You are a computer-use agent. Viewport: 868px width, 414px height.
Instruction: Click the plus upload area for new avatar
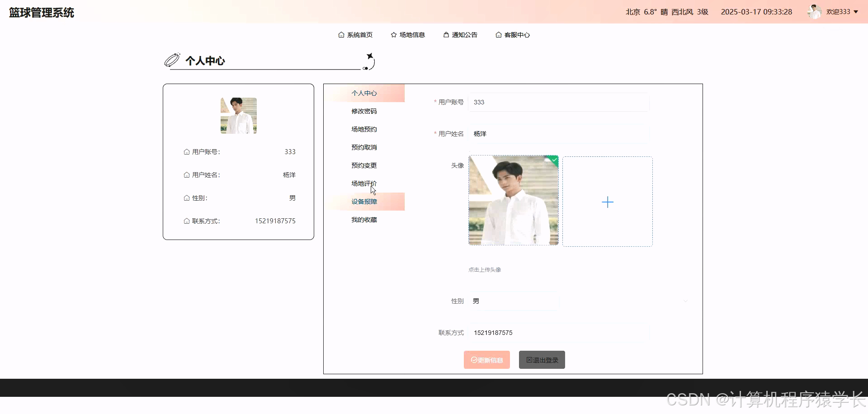[x=608, y=202]
